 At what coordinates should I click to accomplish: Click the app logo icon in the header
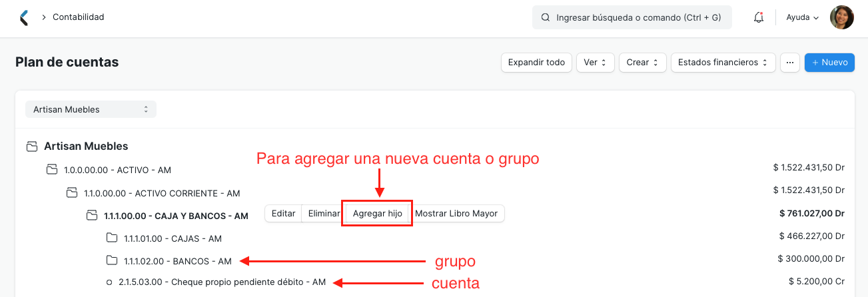pyautogui.click(x=25, y=17)
